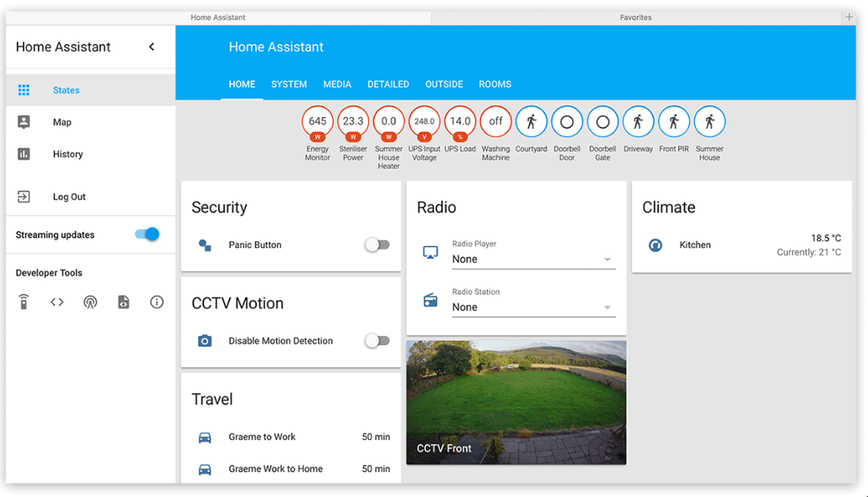Click the Panic Button entity icon
Screen dimensions: 868x497
pos(205,245)
